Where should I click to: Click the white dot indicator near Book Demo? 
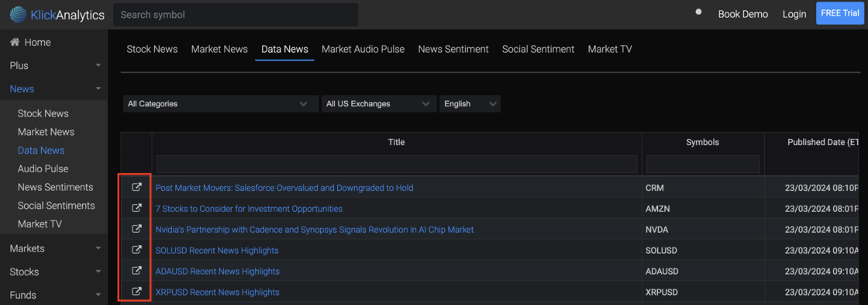pyautogui.click(x=698, y=12)
